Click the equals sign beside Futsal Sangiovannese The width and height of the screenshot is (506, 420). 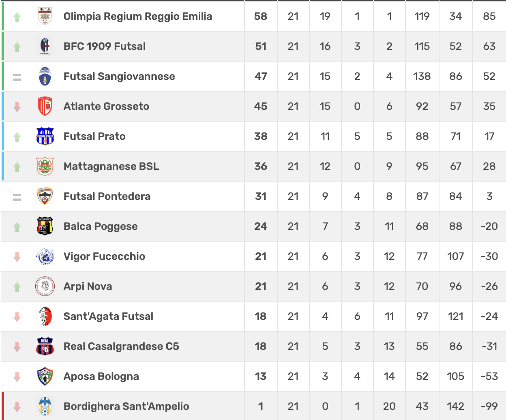pyautogui.click(x=17, y=77)
